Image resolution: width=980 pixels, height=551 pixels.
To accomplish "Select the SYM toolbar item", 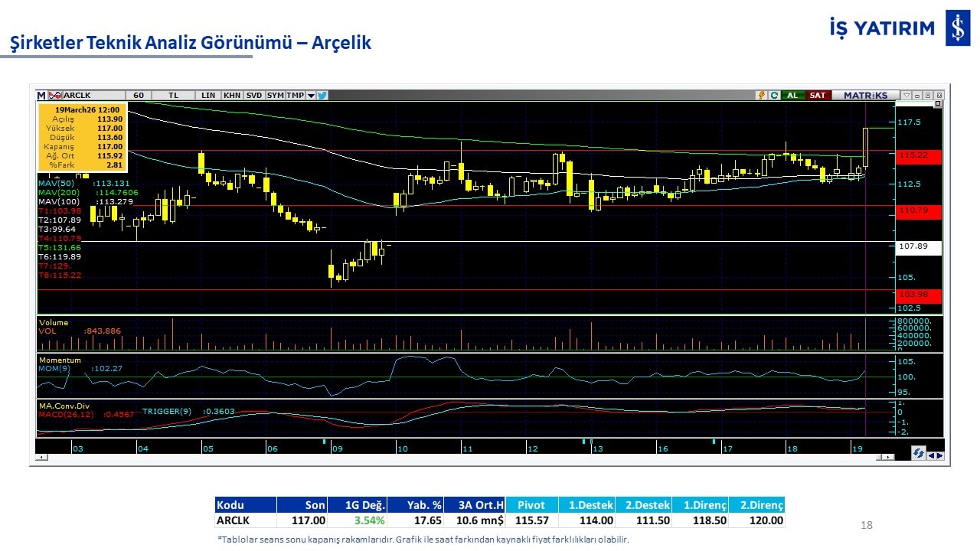I will (275, 96).
